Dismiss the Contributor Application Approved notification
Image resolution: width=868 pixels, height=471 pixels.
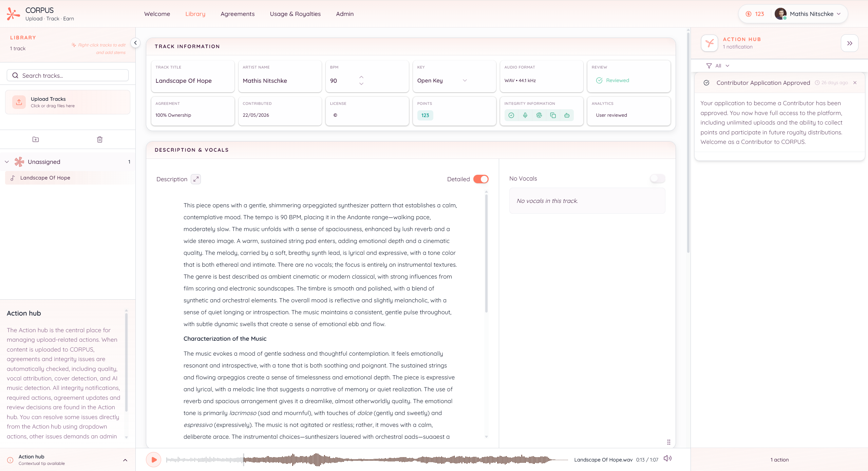click(x=855, y=83)
